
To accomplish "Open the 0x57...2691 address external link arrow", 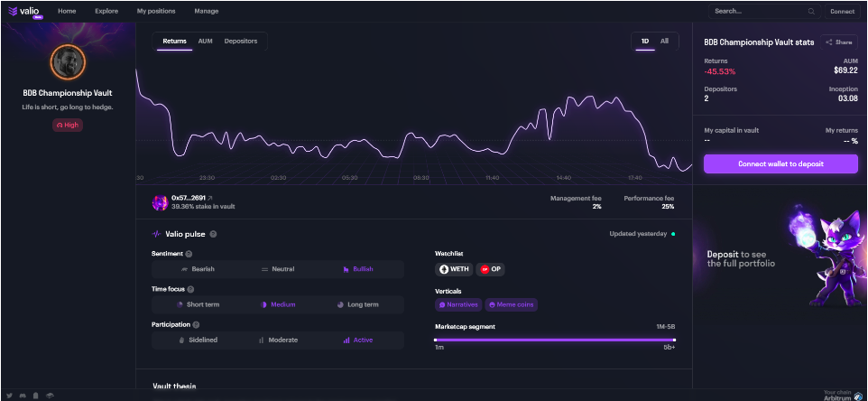I will point(210,197).
